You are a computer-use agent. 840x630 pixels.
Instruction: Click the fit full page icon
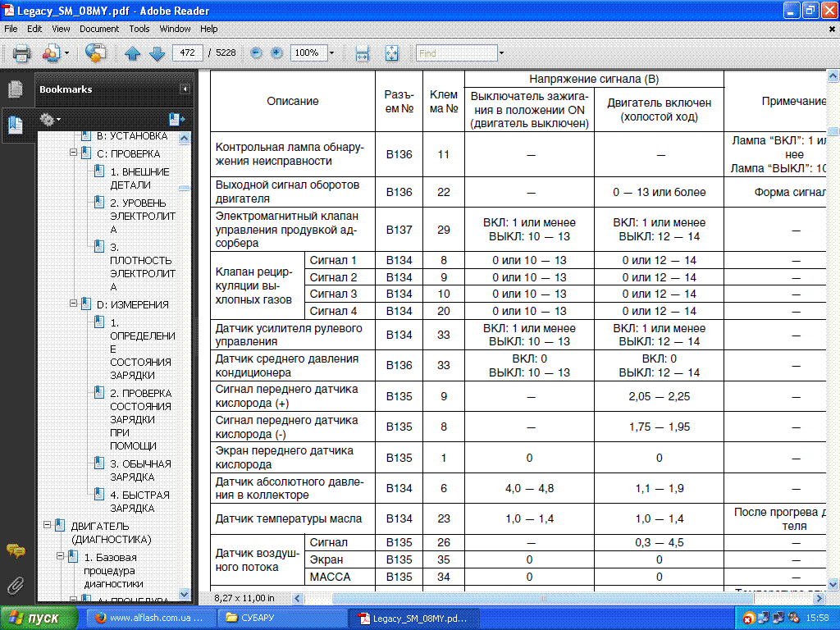pos(391,53)
